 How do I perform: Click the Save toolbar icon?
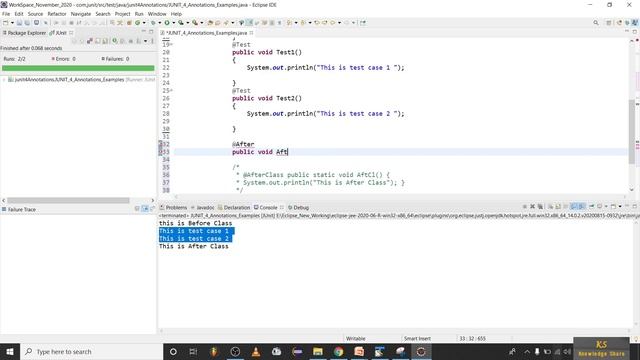click(x=19, y=23)
